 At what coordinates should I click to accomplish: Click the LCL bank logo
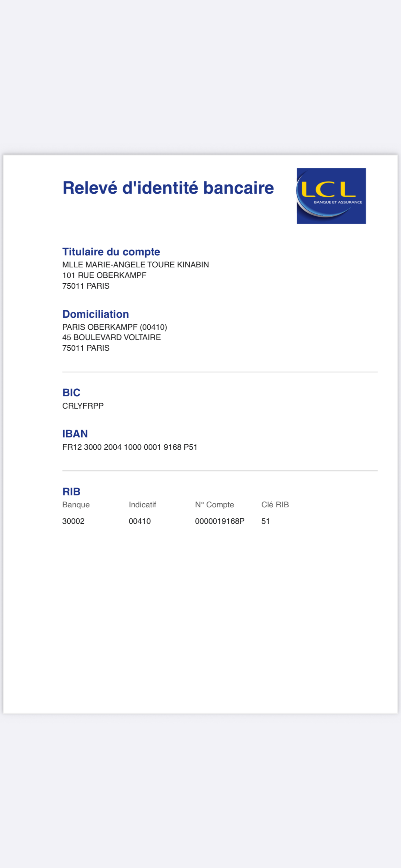point(331,196)
